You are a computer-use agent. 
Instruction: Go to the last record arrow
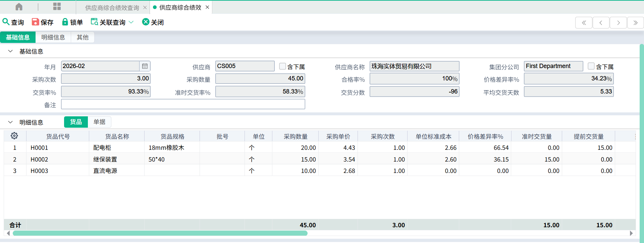635,23
